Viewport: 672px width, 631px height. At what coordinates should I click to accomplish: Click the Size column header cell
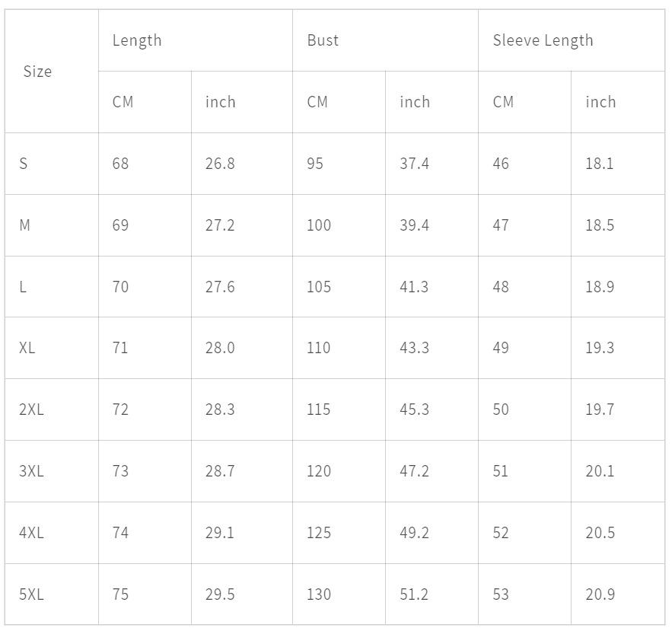click(x=37, y=72)
